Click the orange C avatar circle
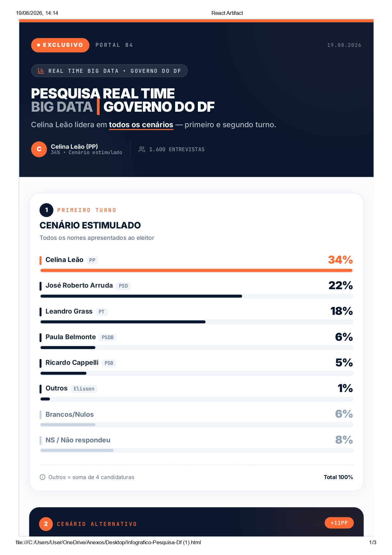Viewport: 392px width, 555px height. [x=39, y=149]
